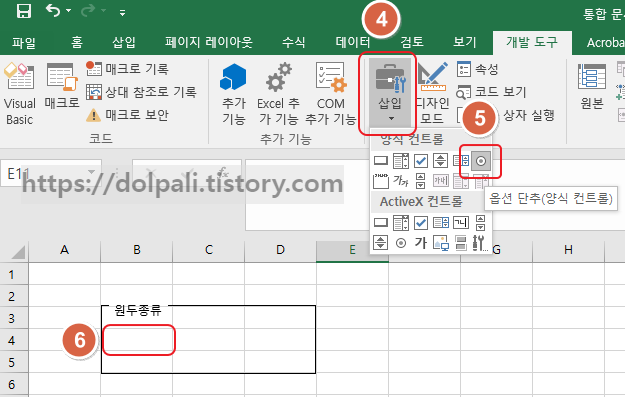Insert an ActiveX Combo Box
The width and height of the screenshot is (625, 397).
click(401, 222)
